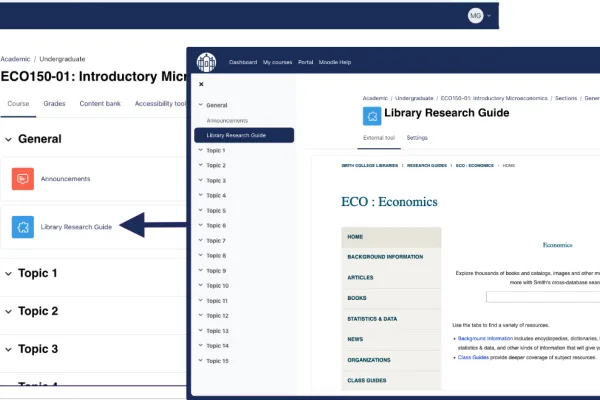Close the course index drawer with X
This screenshot has width=600, height=400.
click(201, 84)
